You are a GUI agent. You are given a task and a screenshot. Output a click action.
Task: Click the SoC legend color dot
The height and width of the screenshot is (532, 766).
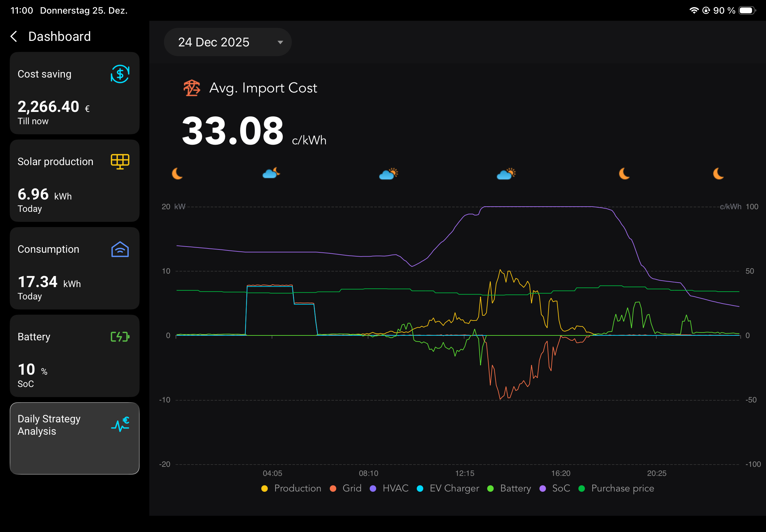[543, 489]
